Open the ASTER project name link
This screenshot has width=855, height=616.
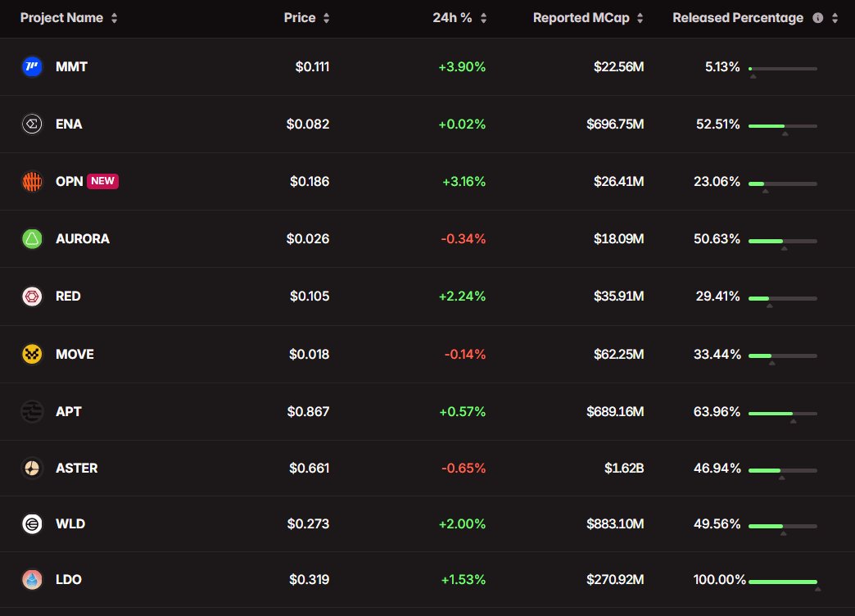[x=76, y=469]
